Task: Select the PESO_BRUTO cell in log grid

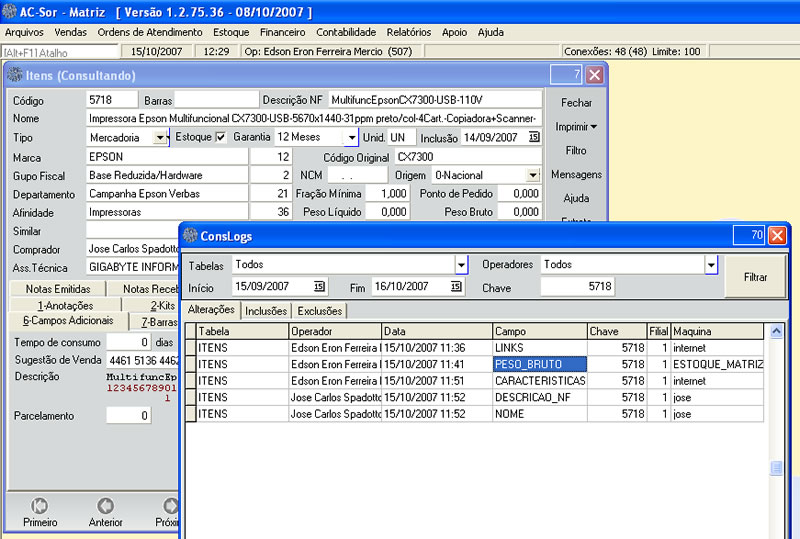Action: (x=540, y=364)
